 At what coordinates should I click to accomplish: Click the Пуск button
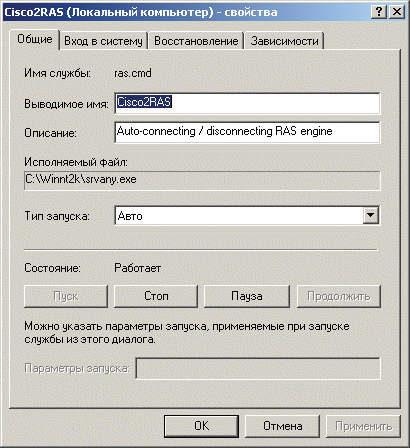coord(66,296)
